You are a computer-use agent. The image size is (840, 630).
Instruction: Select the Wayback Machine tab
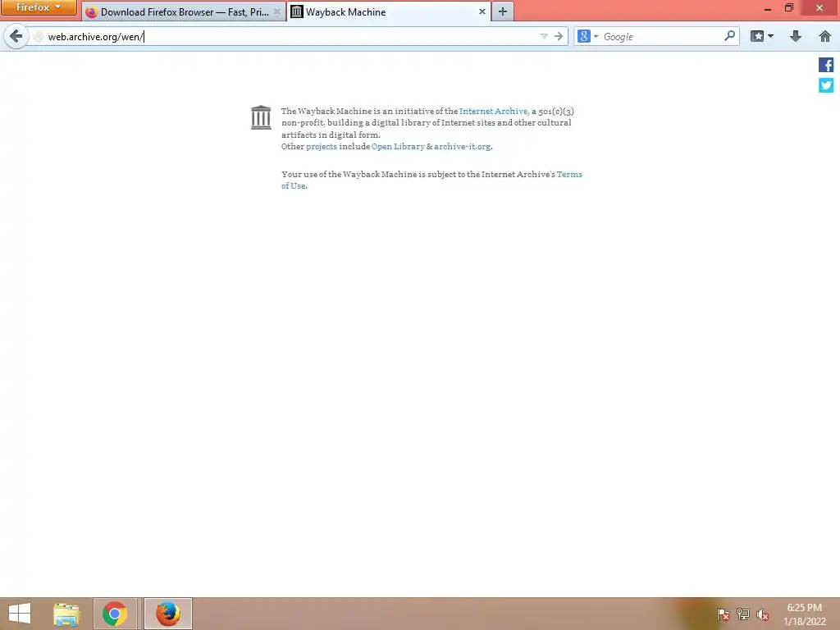tap(389, 11)
